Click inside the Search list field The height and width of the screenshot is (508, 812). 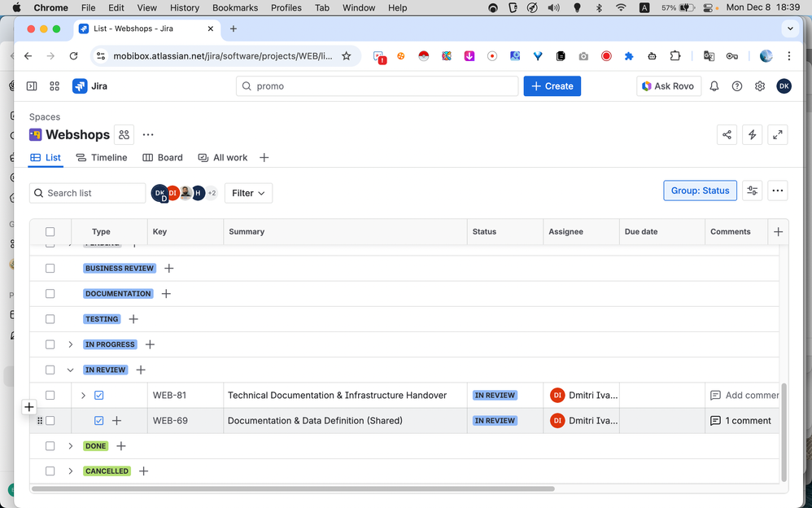(x=88, y=193)
